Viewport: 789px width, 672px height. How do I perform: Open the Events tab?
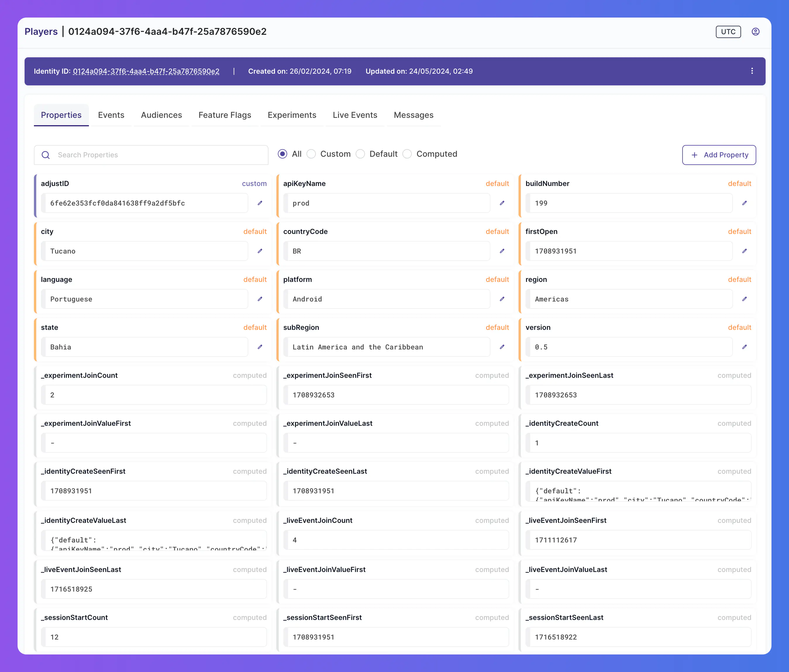click(x=111, y=115)
